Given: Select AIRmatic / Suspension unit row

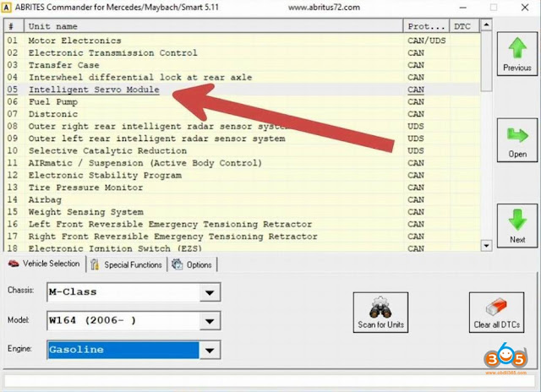Looking at the screenshot, I should (242, 163).
